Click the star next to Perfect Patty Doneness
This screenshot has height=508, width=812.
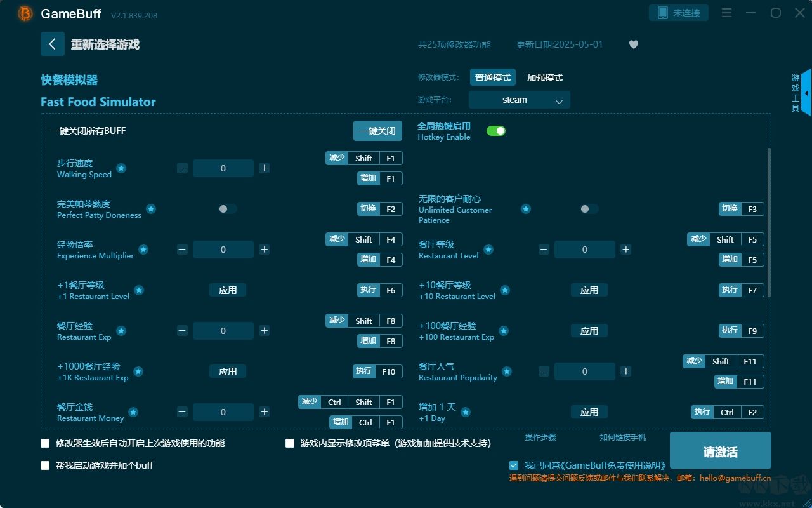(151, 209)
